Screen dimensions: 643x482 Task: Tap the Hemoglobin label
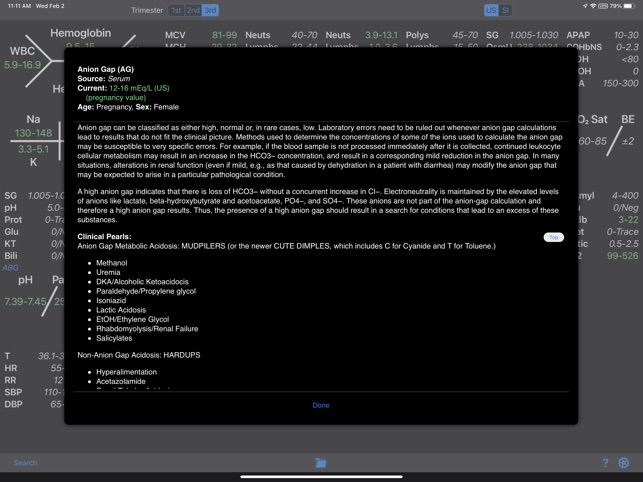(x=80, y=33)
